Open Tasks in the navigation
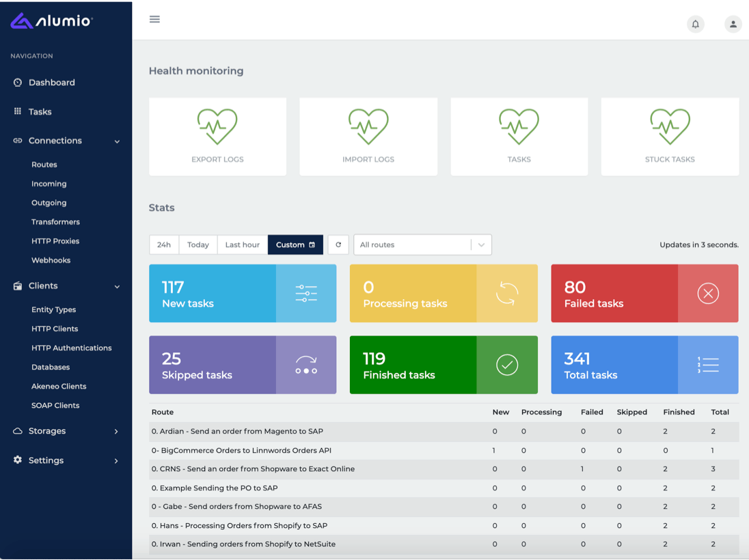The image size is (749, 560). pos(40,112)
